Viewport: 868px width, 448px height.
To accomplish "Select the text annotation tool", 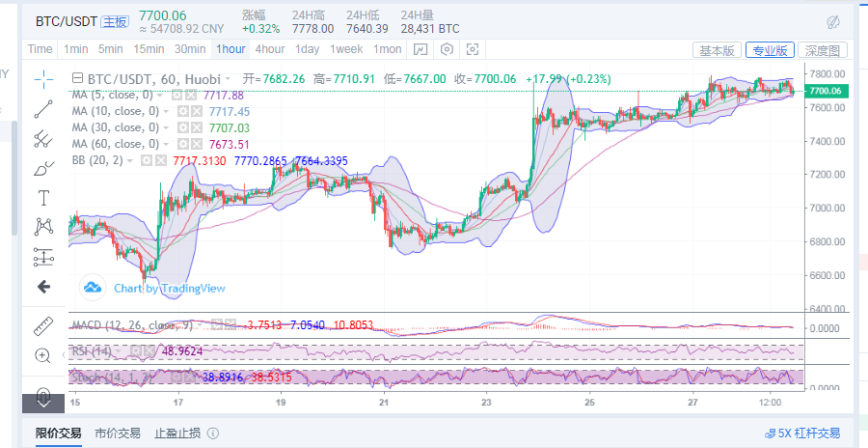I will (43, 198).
